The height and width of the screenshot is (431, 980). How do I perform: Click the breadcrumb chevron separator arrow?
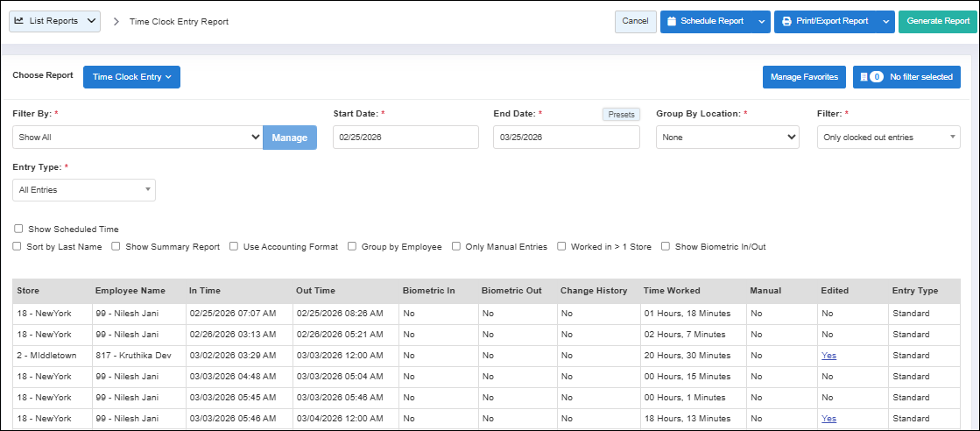click(x=116, y=21)
